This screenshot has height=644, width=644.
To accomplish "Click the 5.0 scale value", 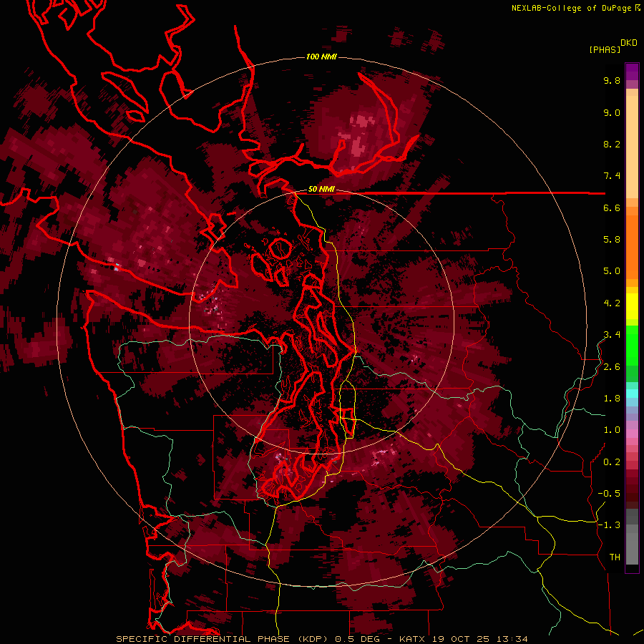I will click(x=612, y=271).
